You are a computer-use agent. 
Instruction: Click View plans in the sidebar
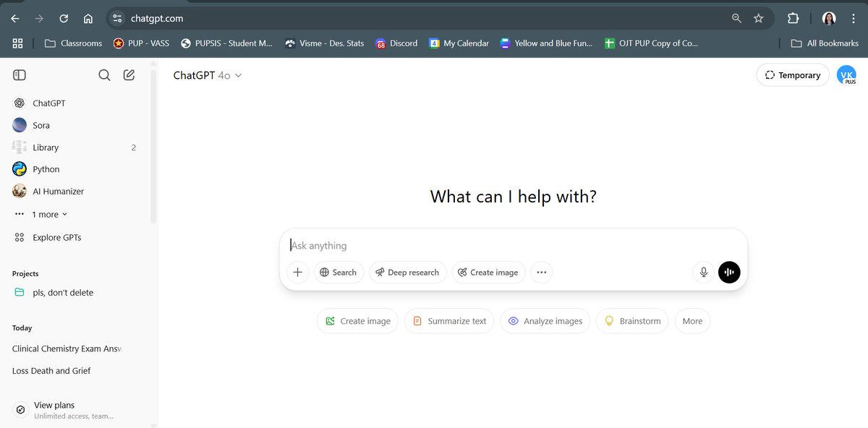coord(72,410)
